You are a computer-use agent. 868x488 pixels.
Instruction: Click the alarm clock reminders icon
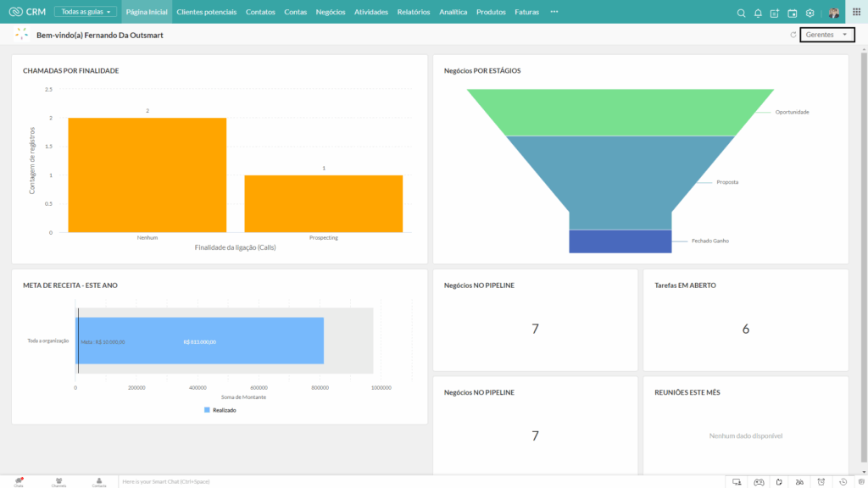821,482
